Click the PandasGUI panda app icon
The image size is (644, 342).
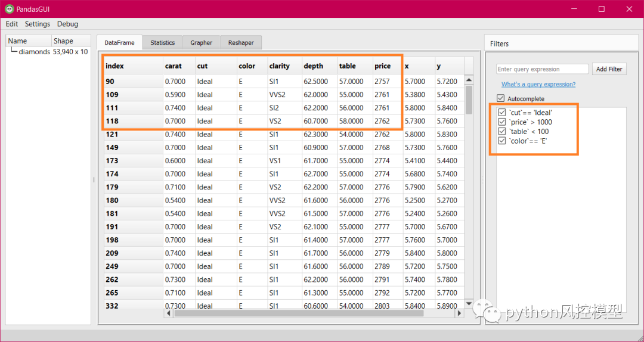(x=10, y=9)
